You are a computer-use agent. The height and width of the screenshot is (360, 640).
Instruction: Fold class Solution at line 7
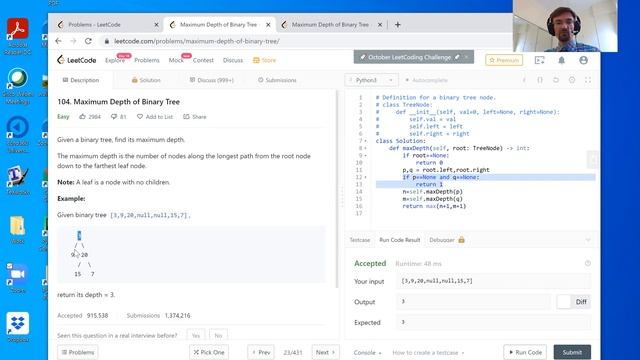(365, 141)
